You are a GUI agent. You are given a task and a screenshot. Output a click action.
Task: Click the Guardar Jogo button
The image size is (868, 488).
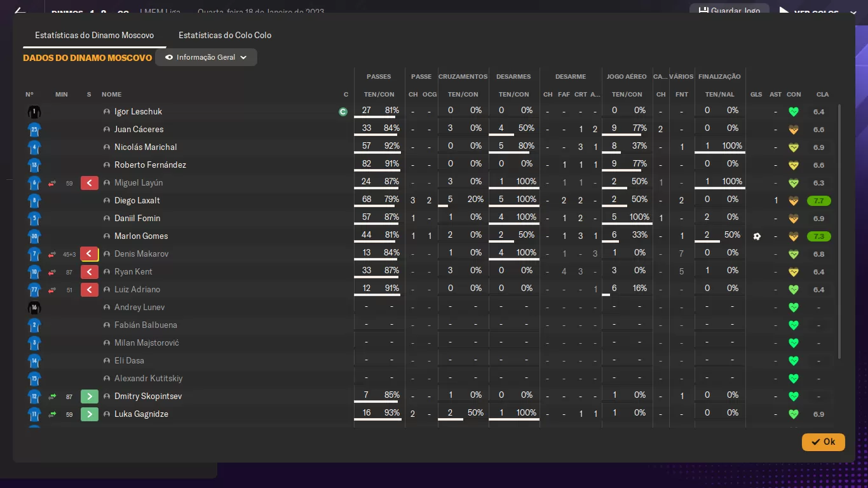coord(729,11)
